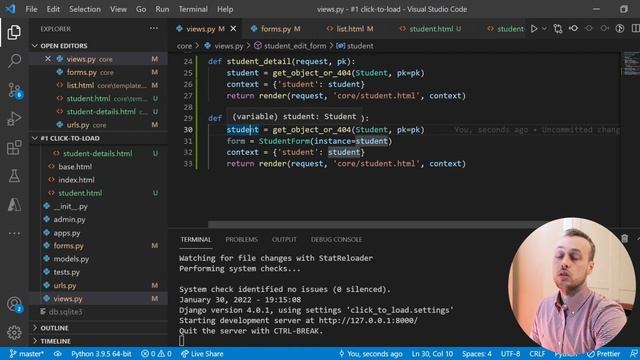Screen dimensions: 640x360
Task: Change Spaces: 4 indentation setting
Action: pyautogui.click(x=477, y=353)
